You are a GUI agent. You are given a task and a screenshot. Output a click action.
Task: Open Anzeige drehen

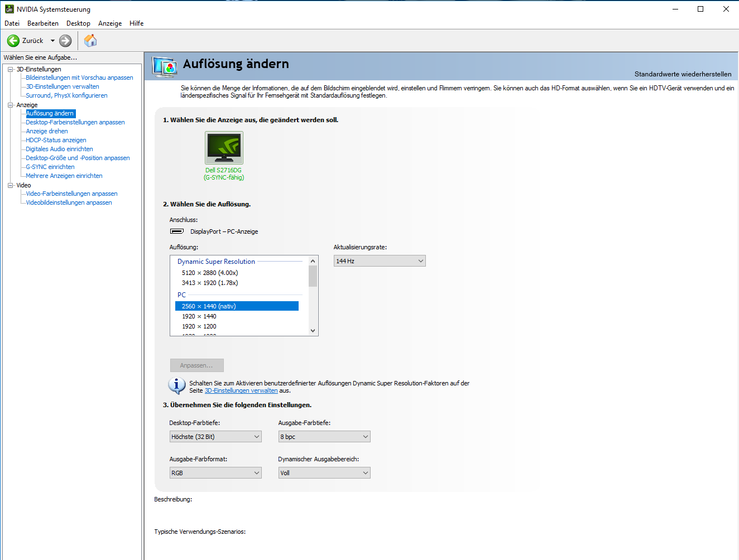47,131
